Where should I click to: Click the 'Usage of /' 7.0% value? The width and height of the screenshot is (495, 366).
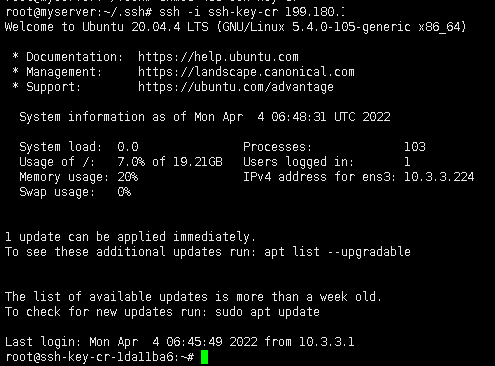131,162
